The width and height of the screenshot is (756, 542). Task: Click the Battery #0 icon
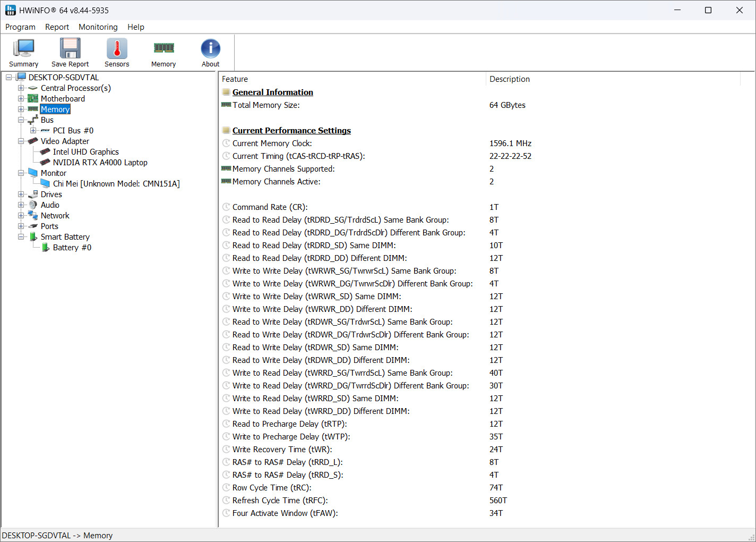[45, 248]
